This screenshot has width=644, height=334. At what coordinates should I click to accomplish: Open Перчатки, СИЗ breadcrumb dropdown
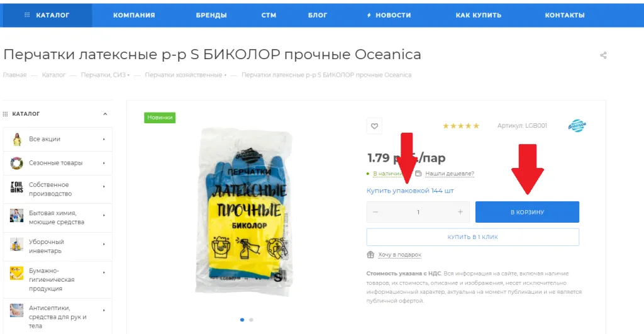click(105, 75)
